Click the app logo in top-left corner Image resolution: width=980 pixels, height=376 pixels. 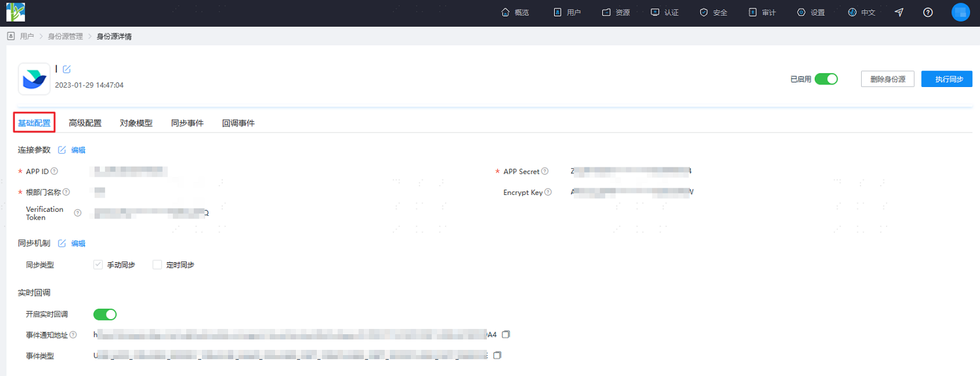pos(16,12)
